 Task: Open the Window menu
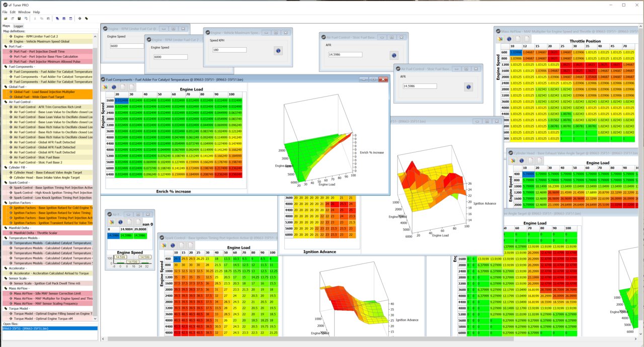coord(24,12)
